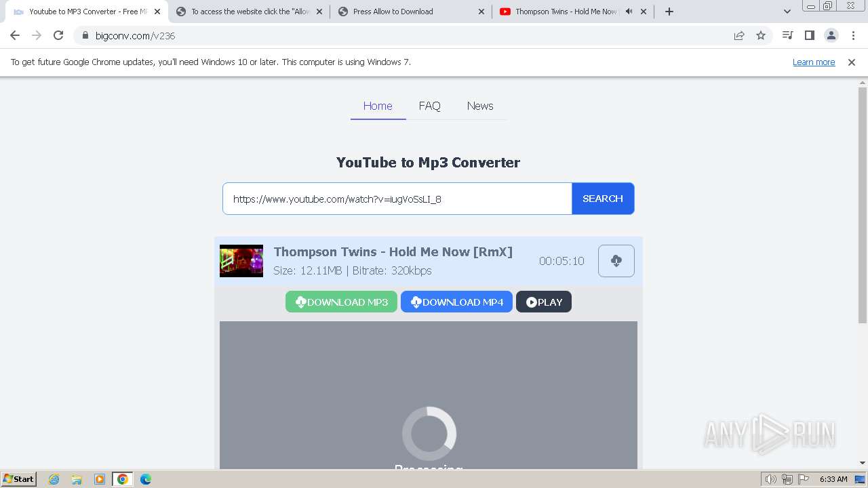The width and height of the screenshot is (868, 488).
Task: Click the cloud download icon button
Action: click(x=616, y=261)
